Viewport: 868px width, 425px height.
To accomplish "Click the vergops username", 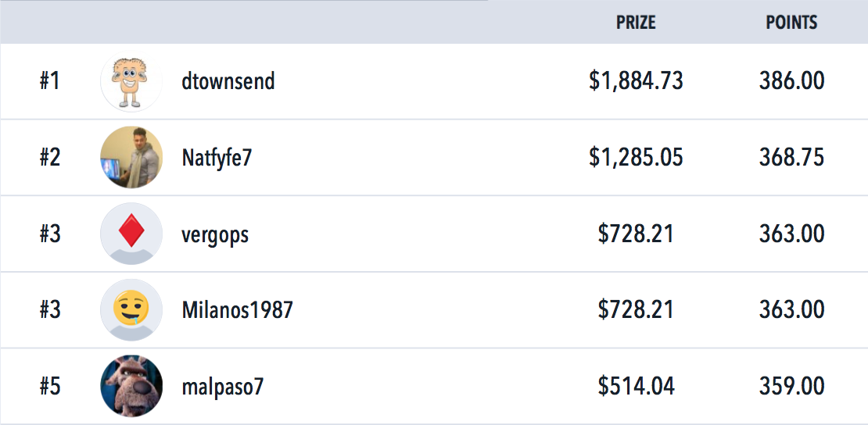I will click(x=215, y=235).
